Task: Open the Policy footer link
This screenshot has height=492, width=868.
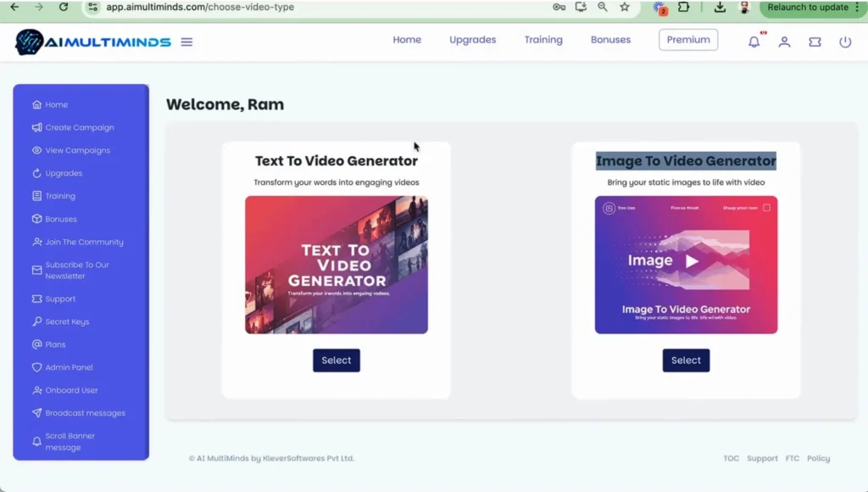Action: (818, 458)
